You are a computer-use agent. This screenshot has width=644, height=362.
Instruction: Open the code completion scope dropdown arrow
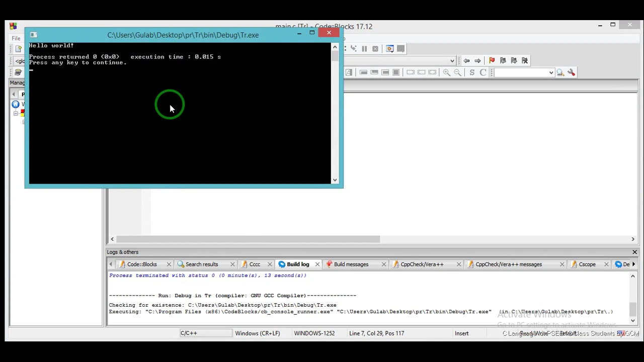(x=452, y=61)
